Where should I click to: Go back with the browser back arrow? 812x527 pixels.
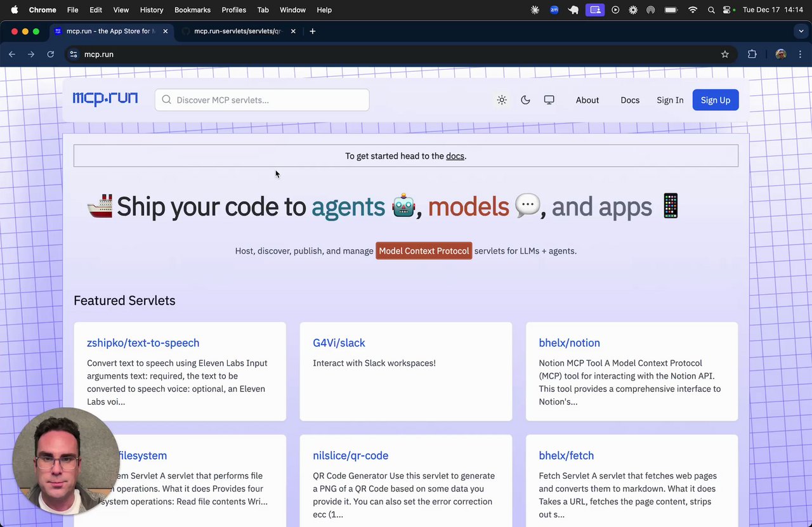pos(12,55)
